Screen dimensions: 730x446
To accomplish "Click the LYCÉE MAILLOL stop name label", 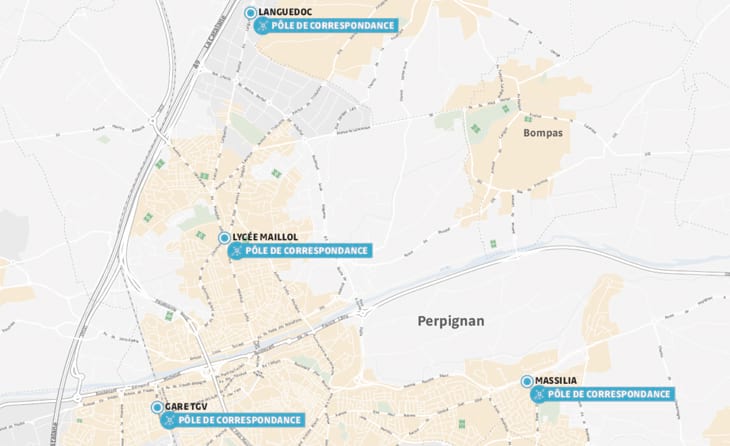I will (x=265, y=237).
